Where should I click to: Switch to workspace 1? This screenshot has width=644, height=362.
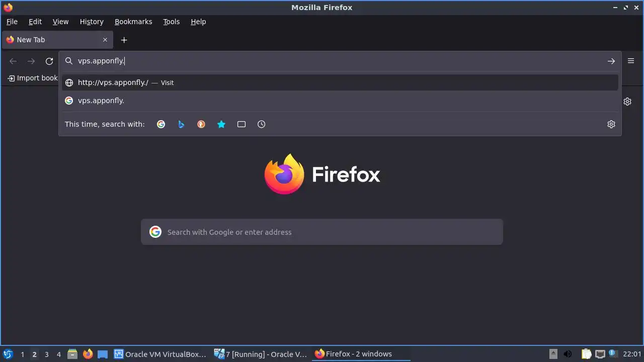(22, 354)
